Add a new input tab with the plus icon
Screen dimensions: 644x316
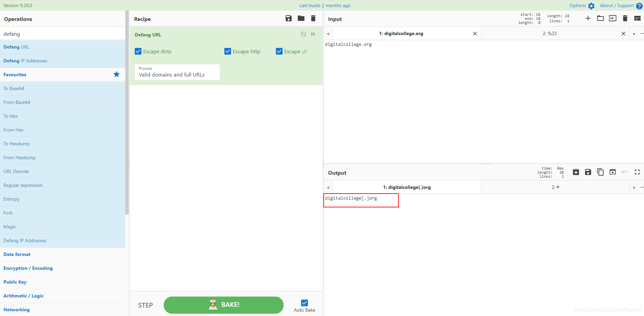[x=588, y=19]
